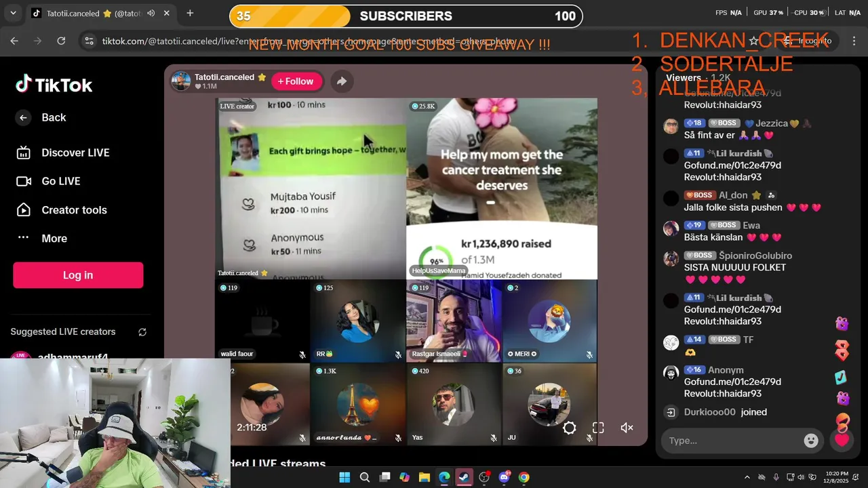Click TF chat username
Screen dimensions: 868x488
pyautogui.click(x=748, y=340)
